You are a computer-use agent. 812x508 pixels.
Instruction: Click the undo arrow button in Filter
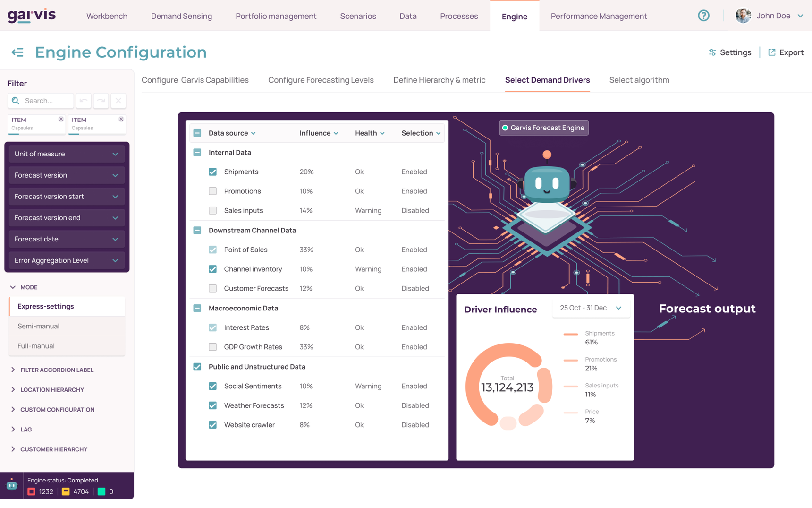coord(84,101)
